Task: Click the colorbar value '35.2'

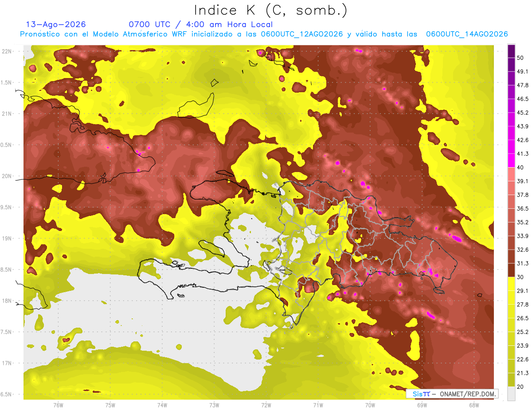Action: tap(523, 222)
